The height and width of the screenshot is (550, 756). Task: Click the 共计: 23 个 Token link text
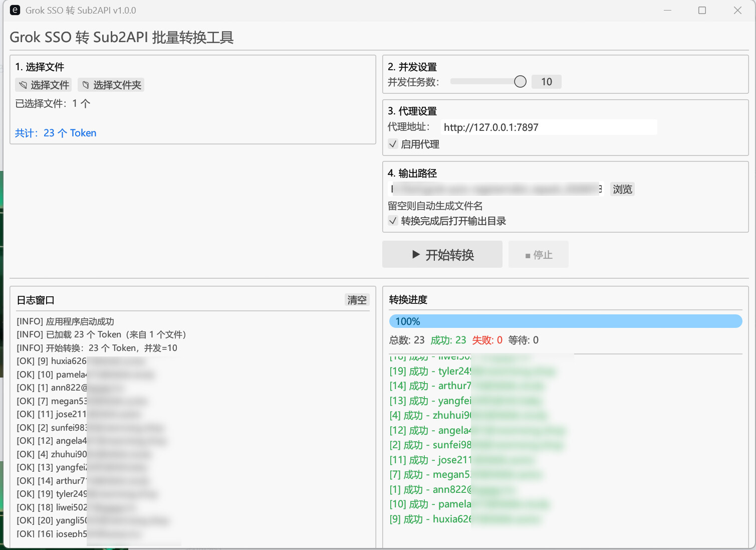(56, 133)
